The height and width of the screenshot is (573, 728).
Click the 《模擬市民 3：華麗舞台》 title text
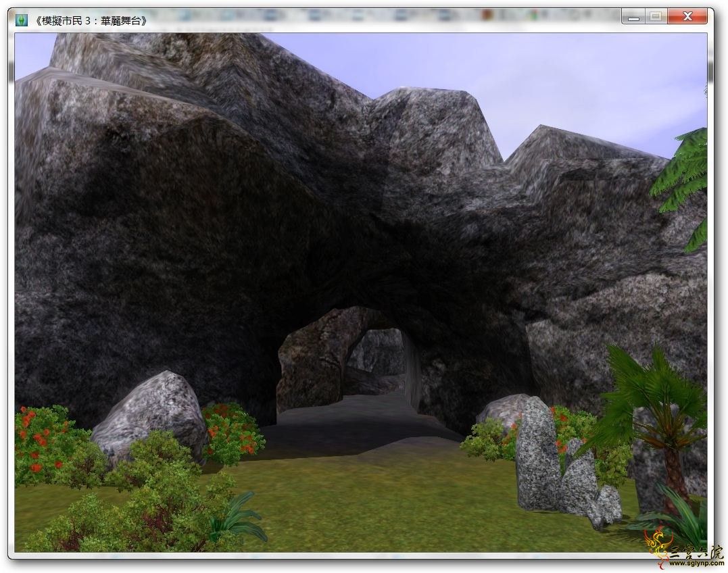click(91, 21)
